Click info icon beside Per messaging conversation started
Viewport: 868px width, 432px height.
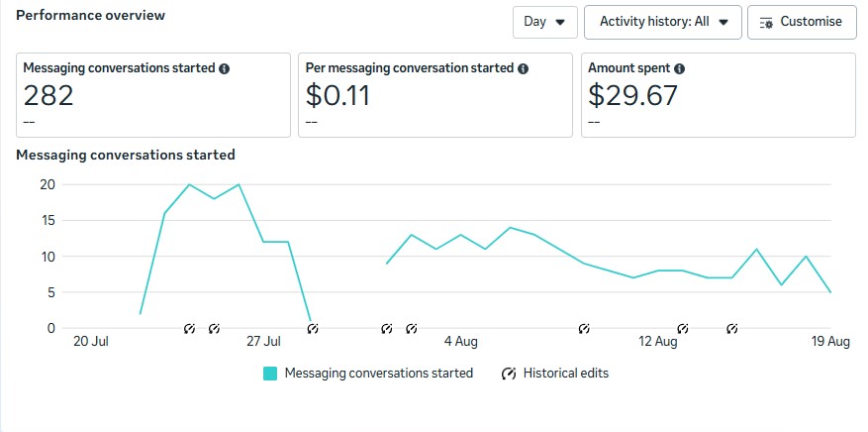click(523, 69)
